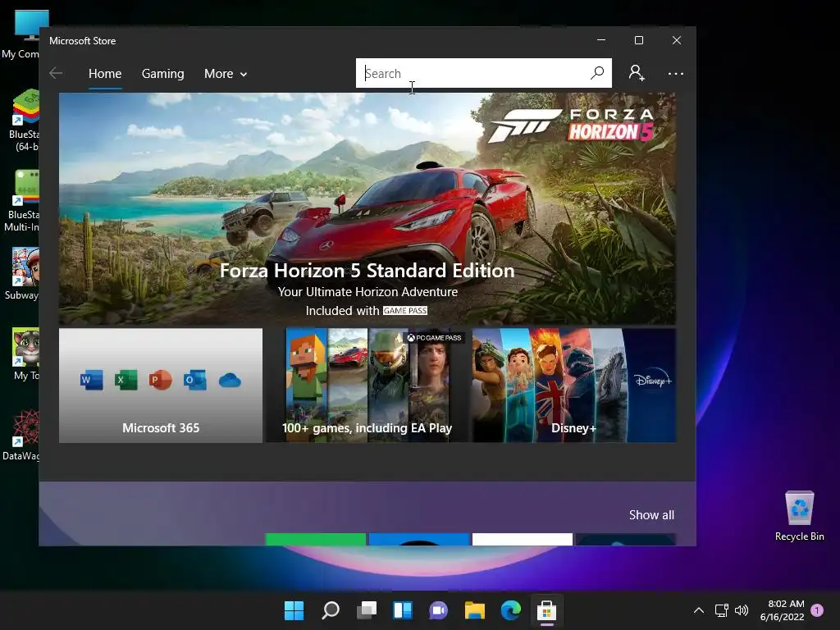The image size is (840, 630).
Task: Open the Forza Horizon 5 Standard Edition banner
Action: point(367,209)
